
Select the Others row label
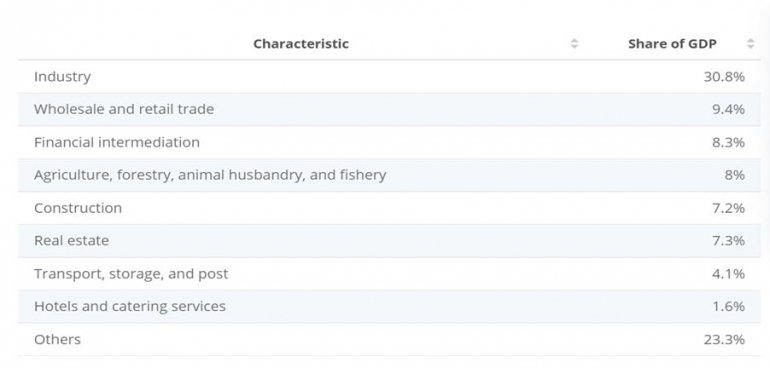(x=57, y=340)
